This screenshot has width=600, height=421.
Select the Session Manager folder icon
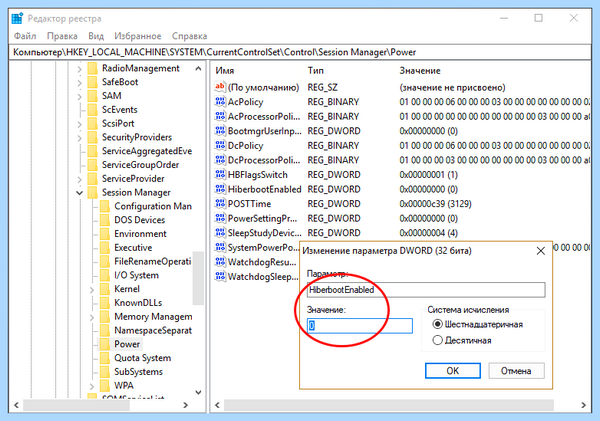[x=93, y=193]
